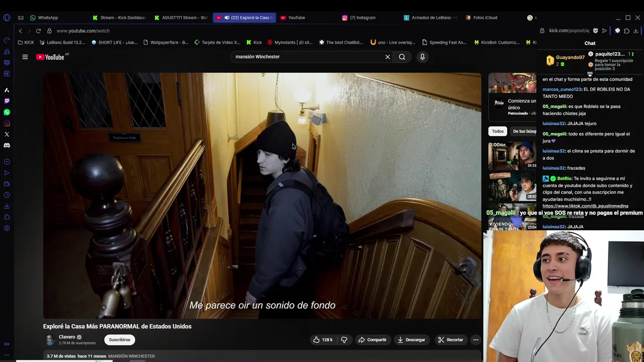
Task: Switch to AGUST1T1 Stream tab
Action: click(x=181, y=18)
